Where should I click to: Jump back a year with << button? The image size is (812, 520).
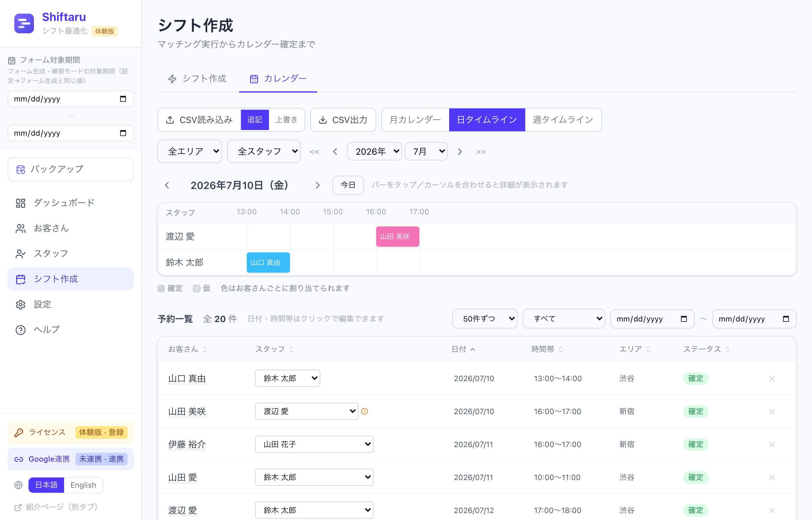click(x=314, y=152)
